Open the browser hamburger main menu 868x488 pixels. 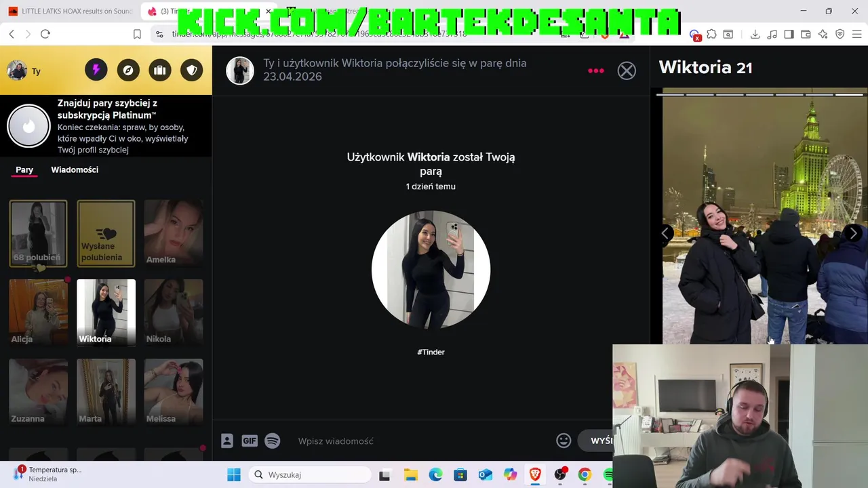click(856, 34)
